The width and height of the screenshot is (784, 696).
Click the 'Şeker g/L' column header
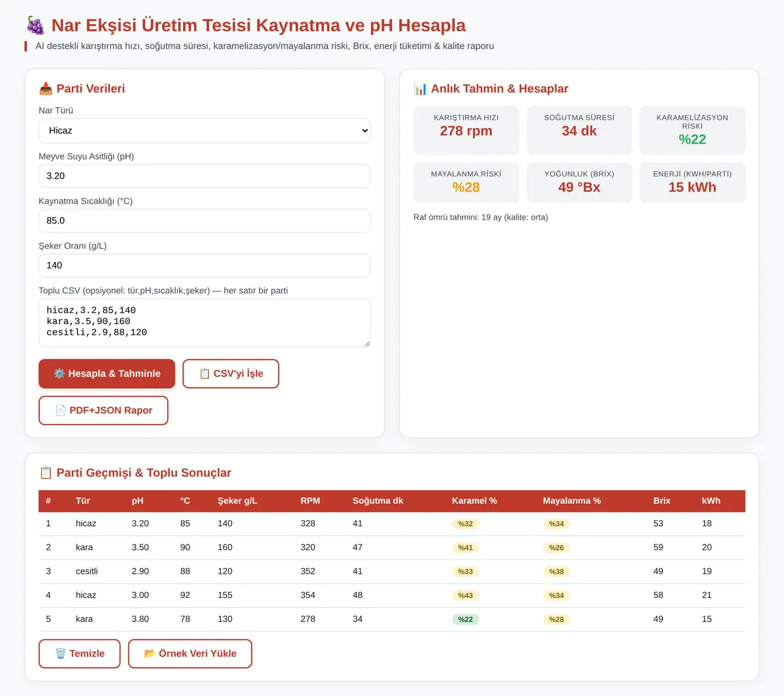[x=237, y=501]
